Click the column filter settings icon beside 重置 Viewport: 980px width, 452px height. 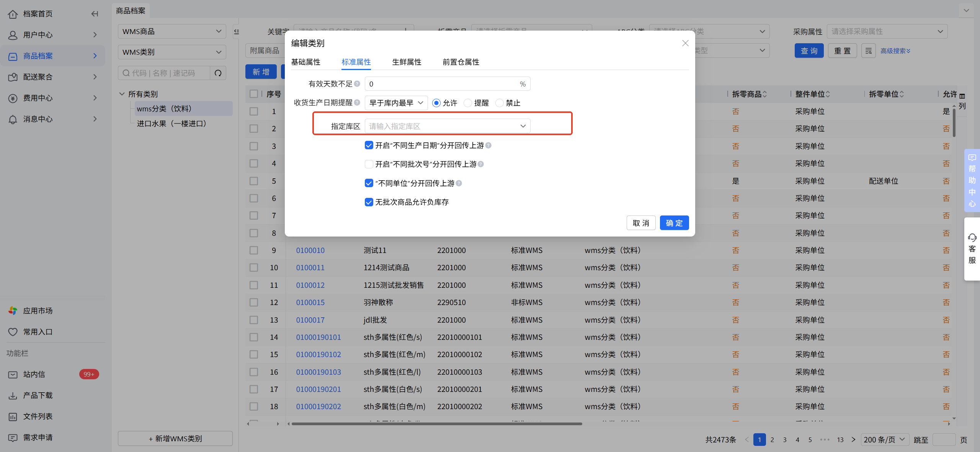tap(868, 51)
